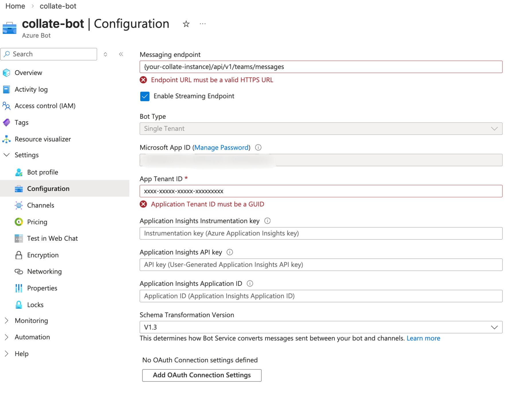Viewport: 532px width, 403px height.
Task: Select Pricing in the Settings menu
Action: click(37, 222)
